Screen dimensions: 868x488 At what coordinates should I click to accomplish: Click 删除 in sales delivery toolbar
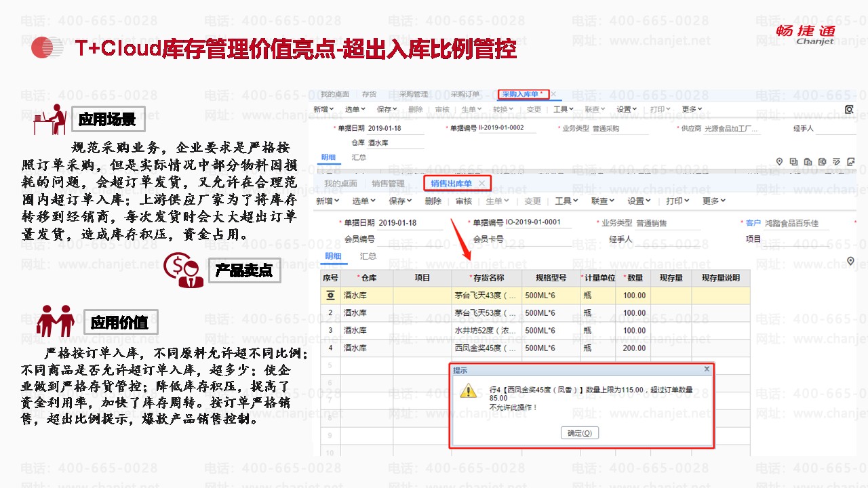click(x=433, y=201)
